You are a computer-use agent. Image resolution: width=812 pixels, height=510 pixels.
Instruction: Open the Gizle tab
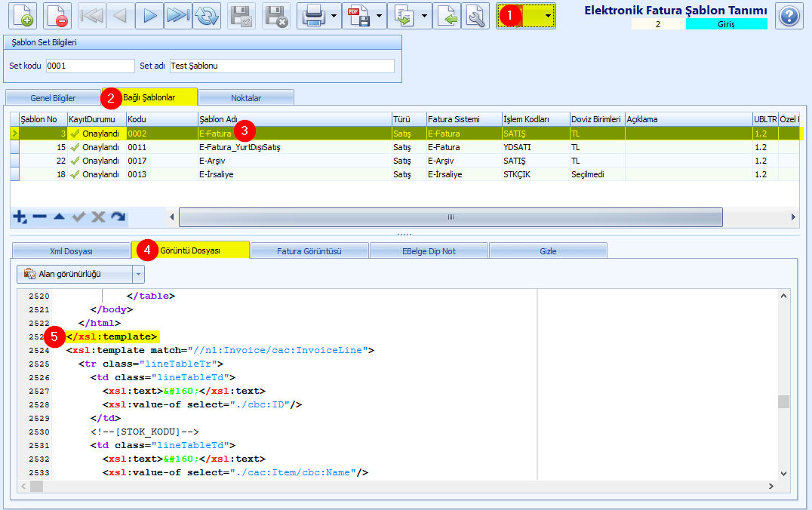(548, 251)
